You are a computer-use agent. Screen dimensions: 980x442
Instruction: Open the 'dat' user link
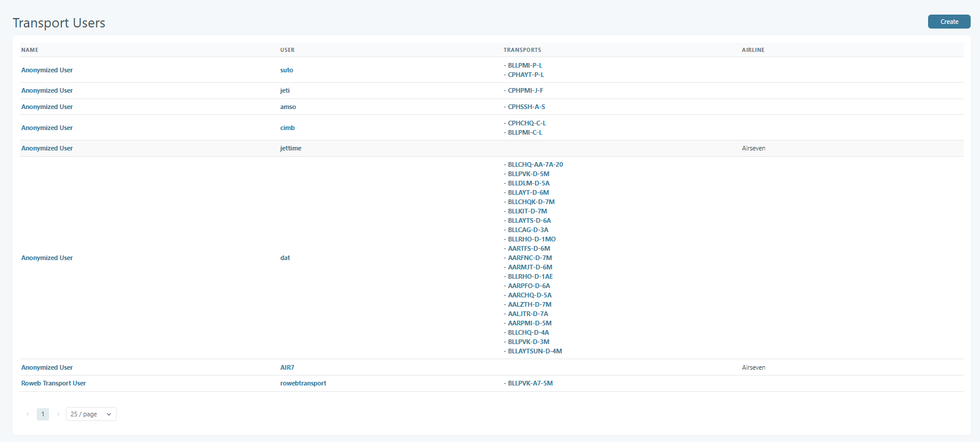(x=285, y=258)
